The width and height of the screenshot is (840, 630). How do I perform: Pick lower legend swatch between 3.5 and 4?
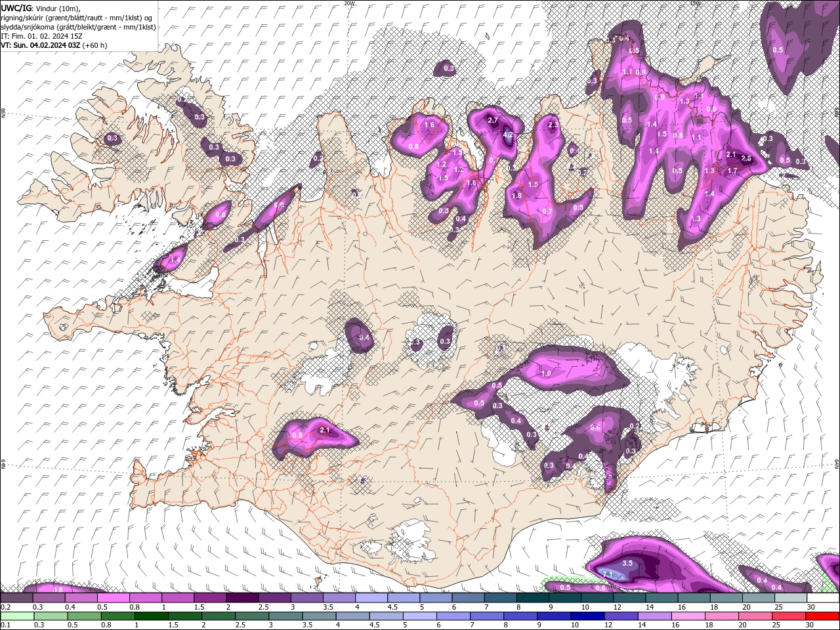coord(320,616)
